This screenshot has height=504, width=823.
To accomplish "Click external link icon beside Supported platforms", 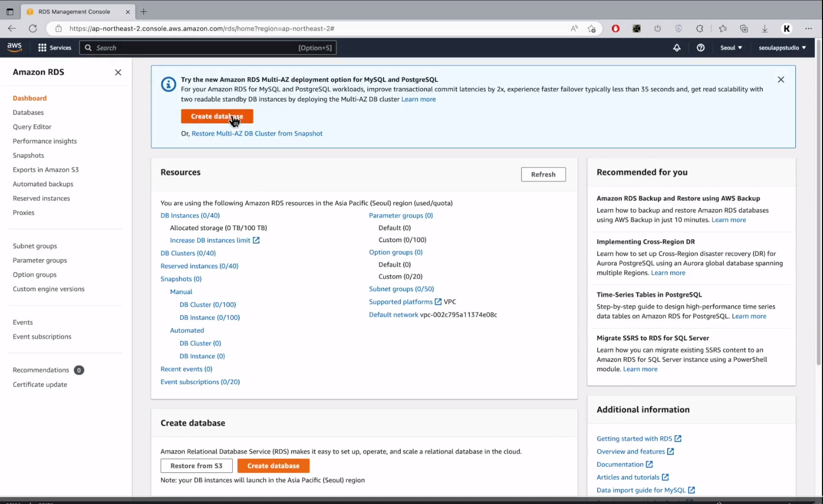I will 438,301.
